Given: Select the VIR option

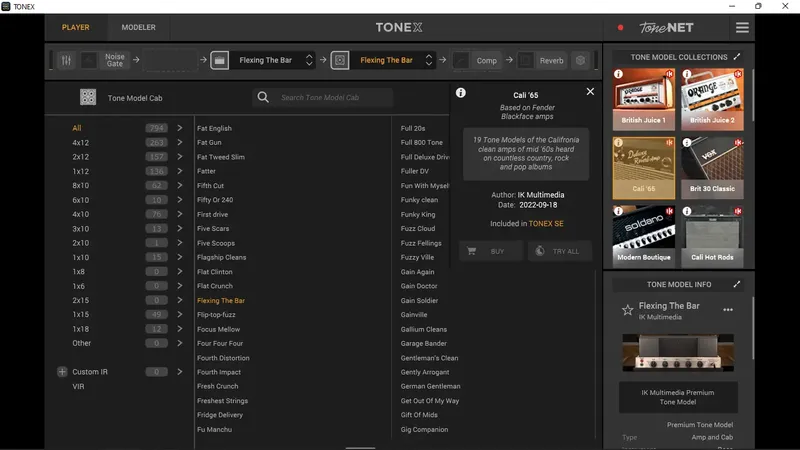Looking at the screenshot, I should point(78,386).
